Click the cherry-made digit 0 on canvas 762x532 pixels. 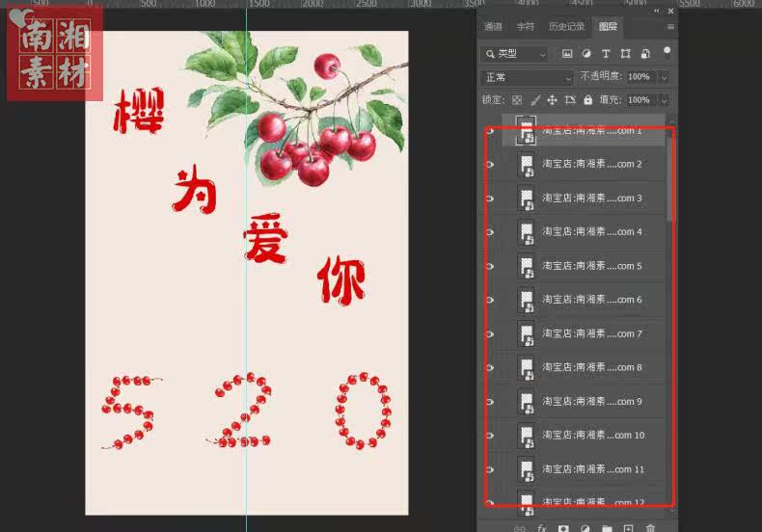[x=364, y=411]
